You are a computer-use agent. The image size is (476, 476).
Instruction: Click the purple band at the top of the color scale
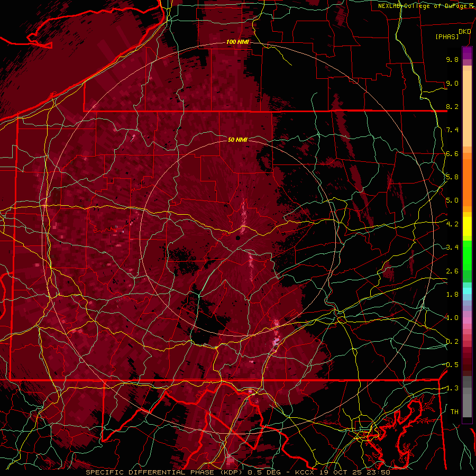pos(467,53)
